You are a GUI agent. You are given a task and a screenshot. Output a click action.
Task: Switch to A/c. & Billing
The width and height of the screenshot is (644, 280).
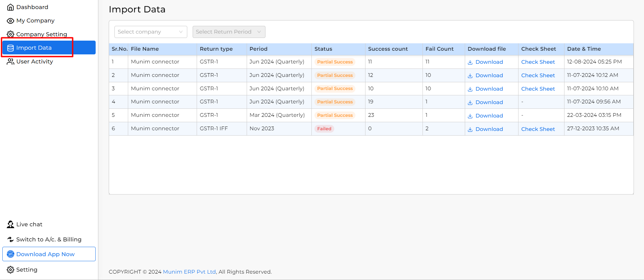pyautogui.click(x=49, y=239)
